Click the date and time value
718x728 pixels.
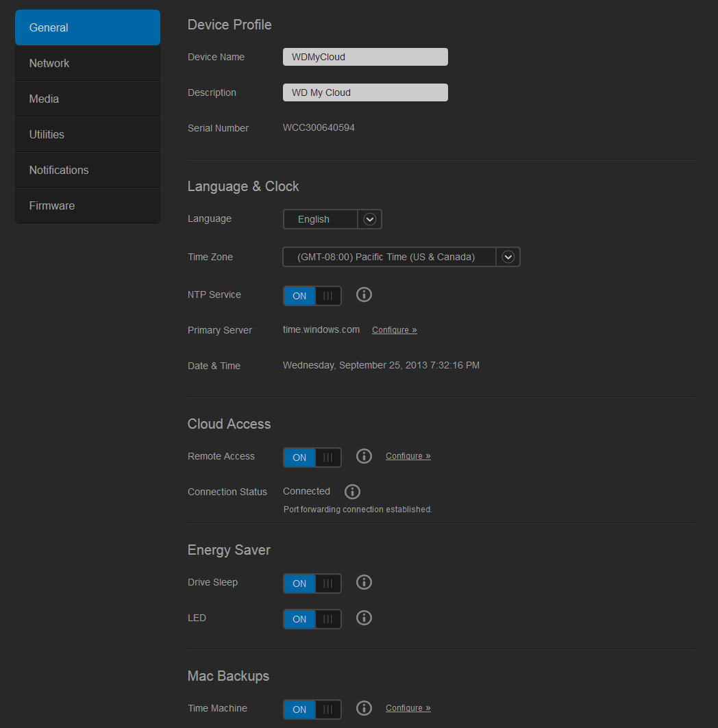382,366
